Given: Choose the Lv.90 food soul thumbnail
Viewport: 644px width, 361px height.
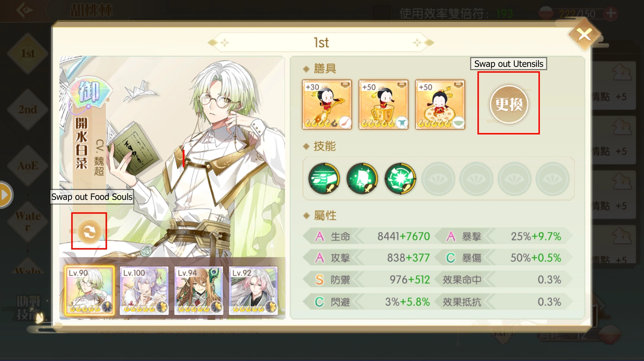Looking at the screenshot, I should click(90, 290).
